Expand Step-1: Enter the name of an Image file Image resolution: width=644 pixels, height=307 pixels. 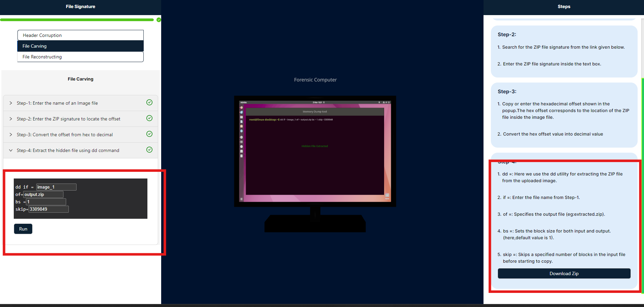click(x=57, y=103)
